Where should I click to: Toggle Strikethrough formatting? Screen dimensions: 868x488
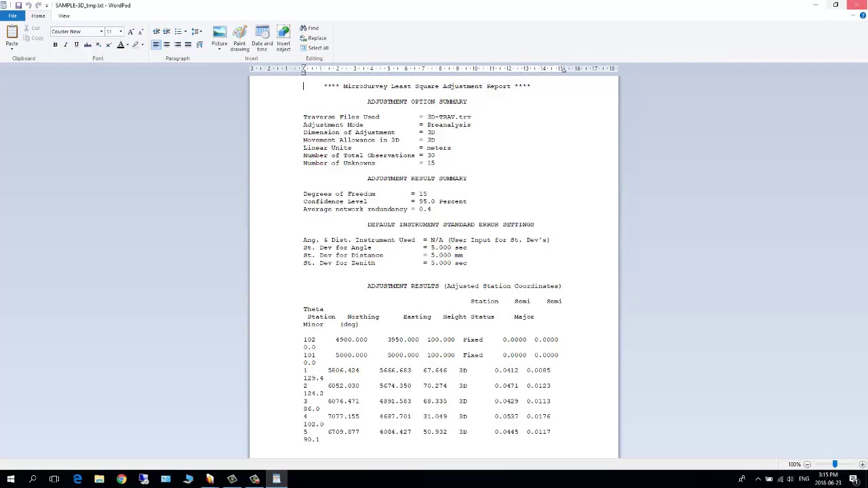pos(87,45)
